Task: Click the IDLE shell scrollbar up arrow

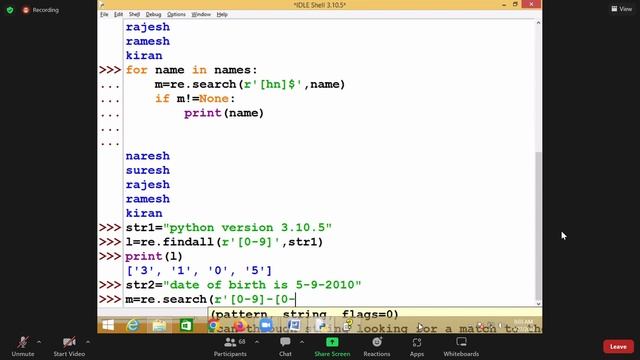Action: click(x=538, y=23)
